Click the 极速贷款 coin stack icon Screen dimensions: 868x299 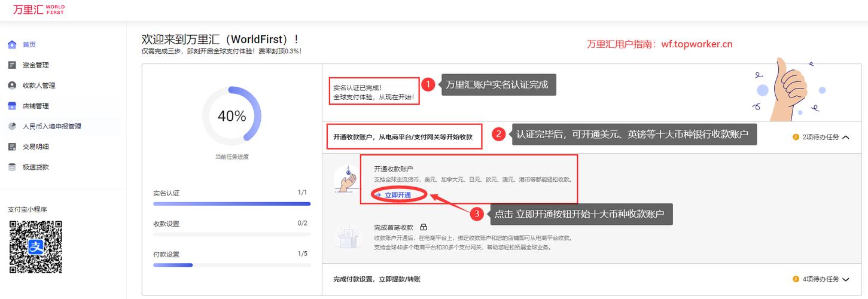(x=12, y=167)
